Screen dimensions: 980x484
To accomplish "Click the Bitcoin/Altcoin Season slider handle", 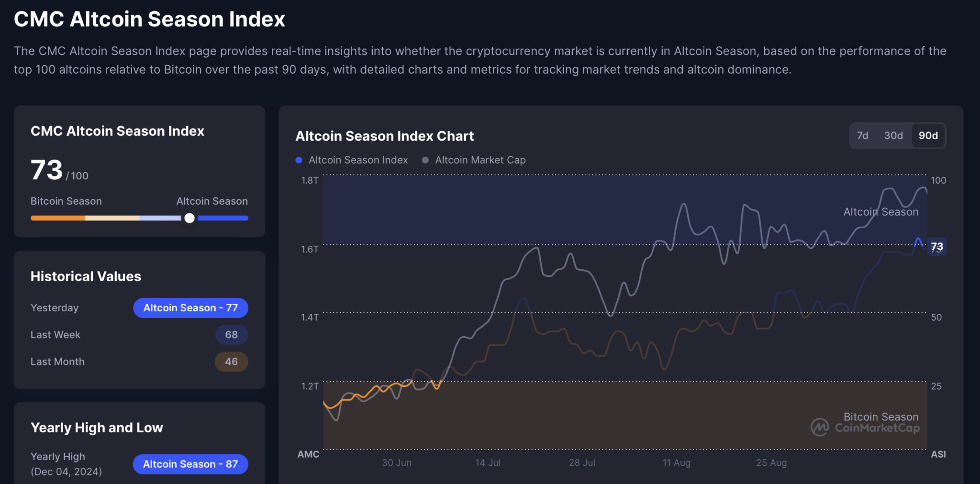I will [x=189, y=218].
